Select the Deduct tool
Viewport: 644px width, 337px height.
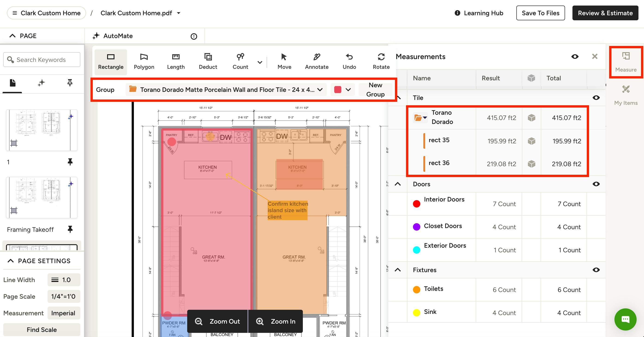click(208, 62)
